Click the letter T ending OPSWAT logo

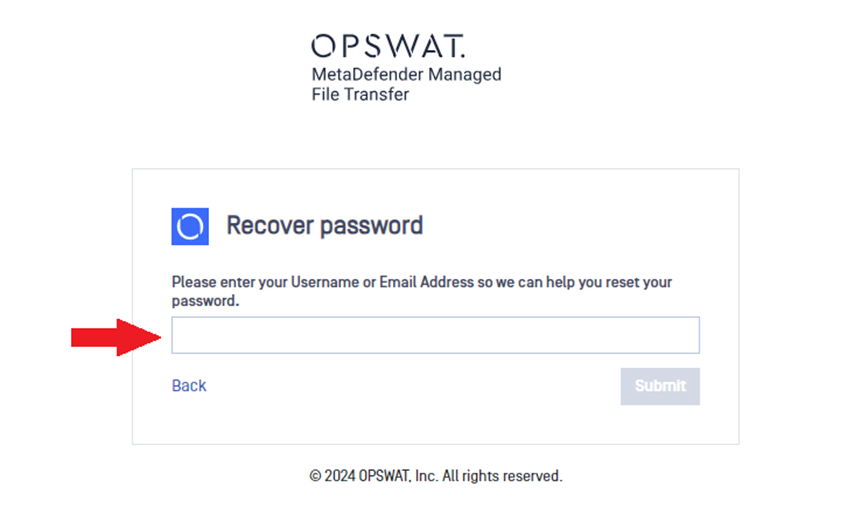[x=451, y=46]
